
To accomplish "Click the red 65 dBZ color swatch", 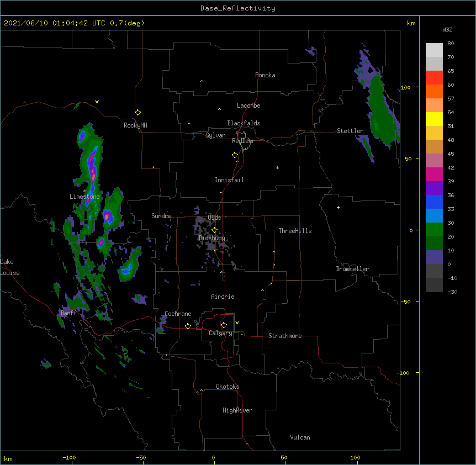I will 434,78.
